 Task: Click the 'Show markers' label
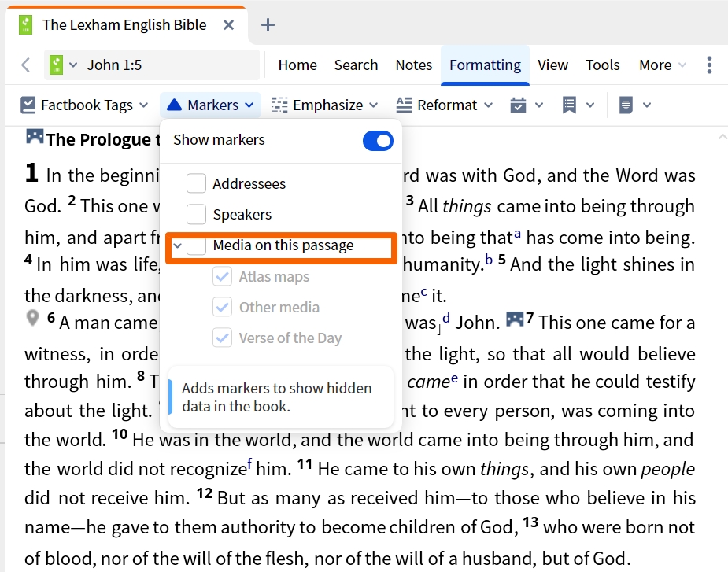[x=219, y=140]
